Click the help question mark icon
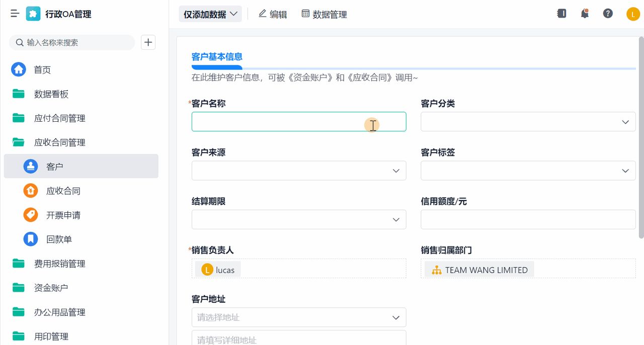 pos(608,14)
